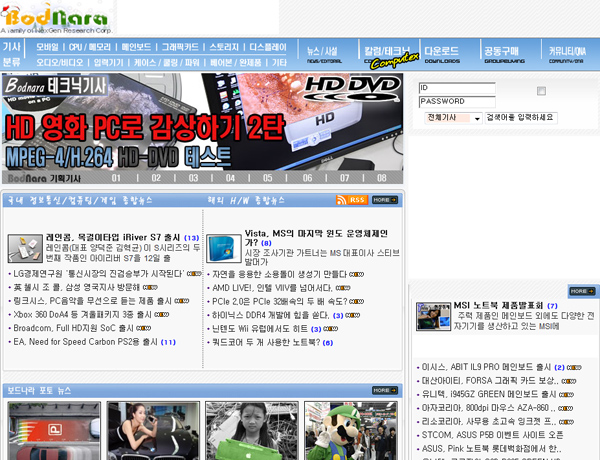Open 커뮤니티/Q&A tab
Screen dimensions: 600x460
coord(567,54)
